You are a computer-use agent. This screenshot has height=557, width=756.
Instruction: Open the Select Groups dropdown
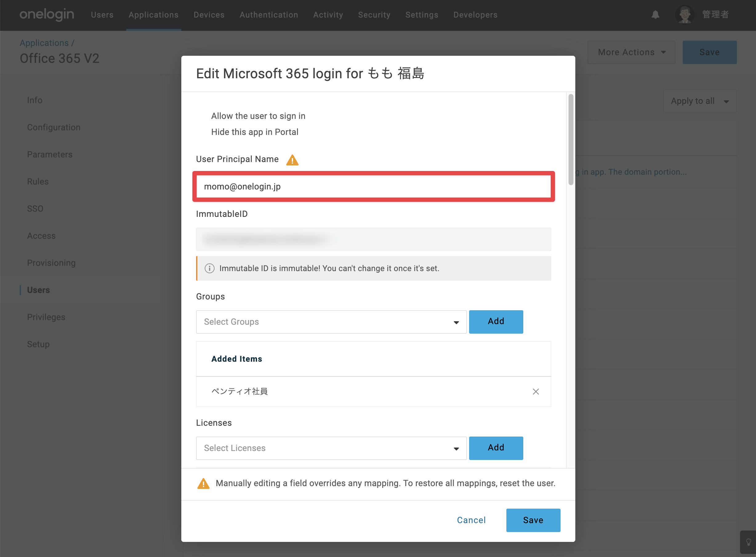pos(331,322)
